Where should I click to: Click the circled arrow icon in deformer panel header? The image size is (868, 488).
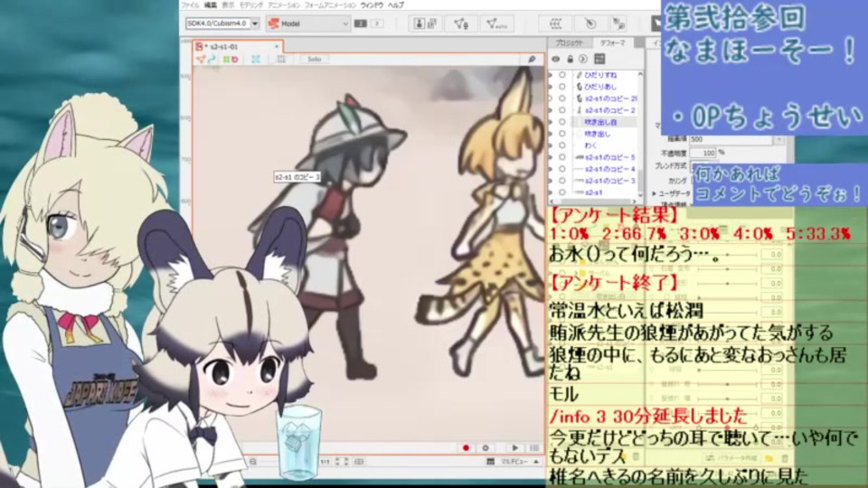pyautogui.click(x=583, y=59)
